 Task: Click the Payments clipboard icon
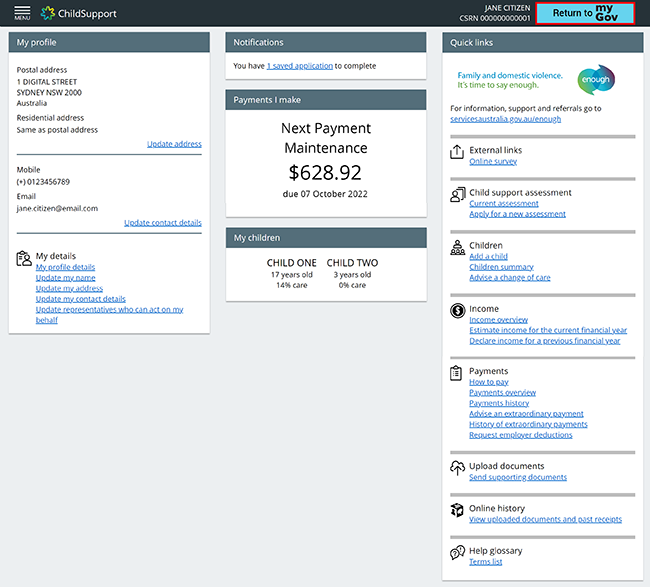(457, 373)
